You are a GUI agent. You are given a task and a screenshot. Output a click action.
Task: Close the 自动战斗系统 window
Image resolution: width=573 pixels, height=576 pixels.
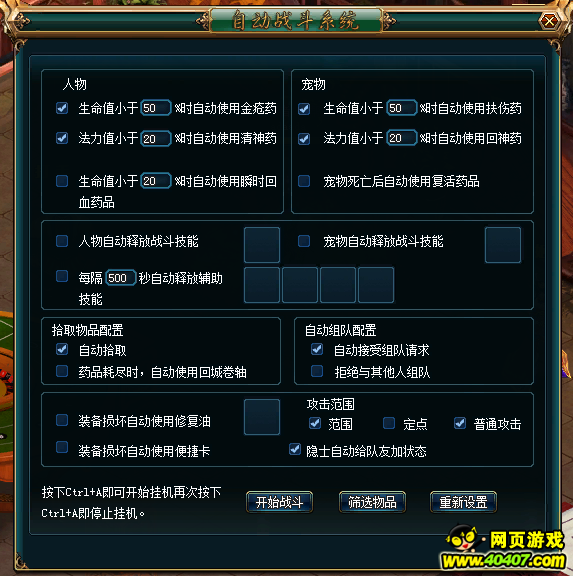click(x=549, y=21)
